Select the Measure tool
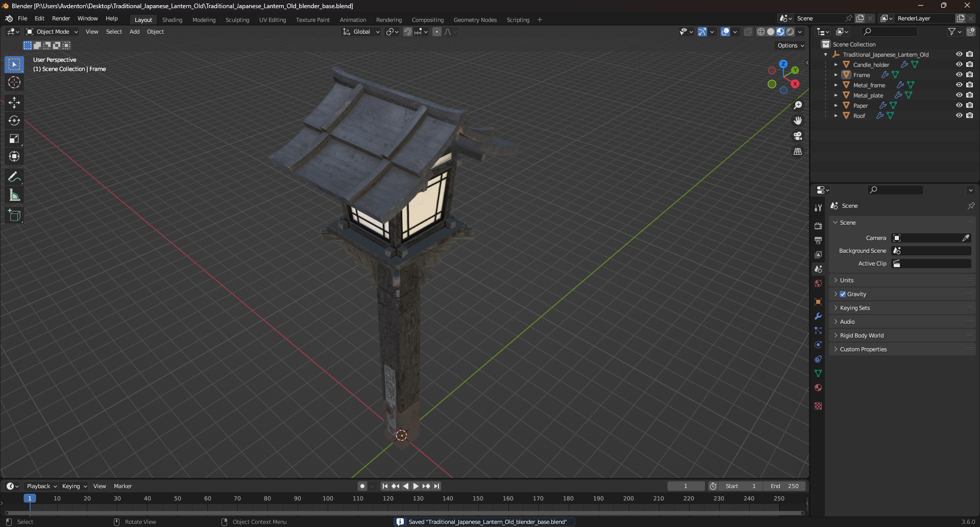The height and width of the screenshot is (527, 980). tap(14, 195)
